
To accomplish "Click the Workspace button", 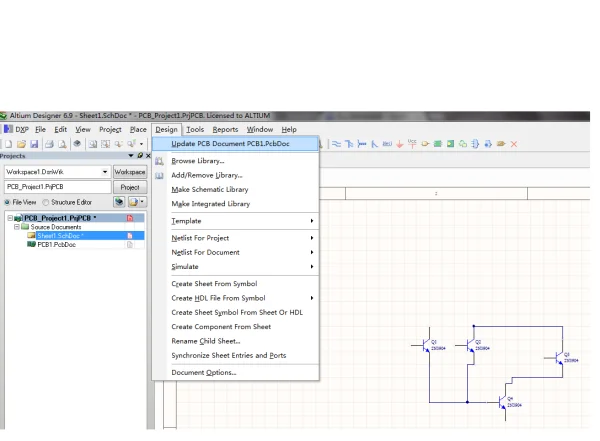I will (x=130, y=172).
